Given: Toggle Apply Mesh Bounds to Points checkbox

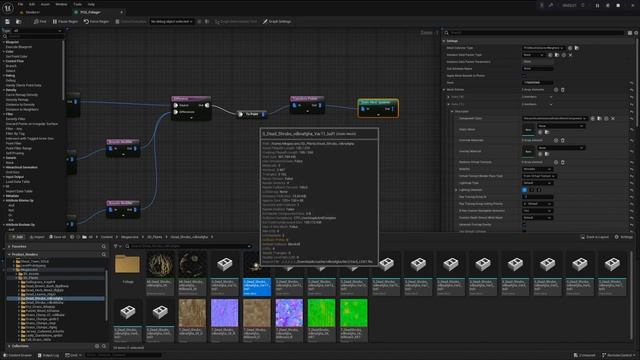Looking at the screenshot, I should pos(524,76).
